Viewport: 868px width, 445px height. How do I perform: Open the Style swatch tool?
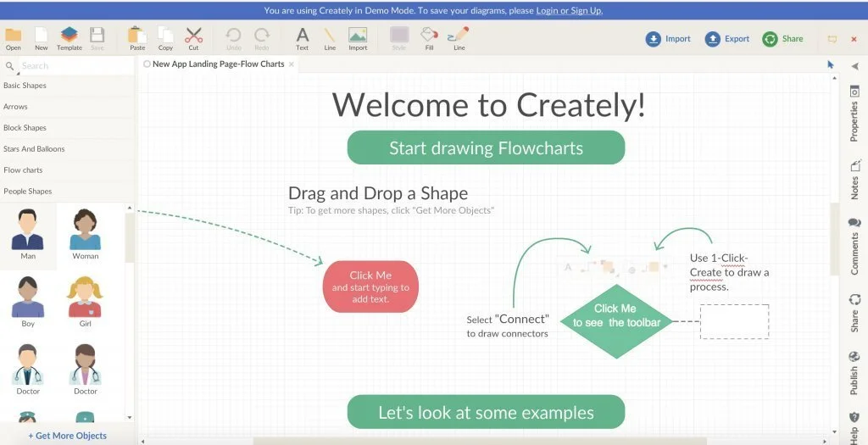pyautogui.click(x=399, y=34)
